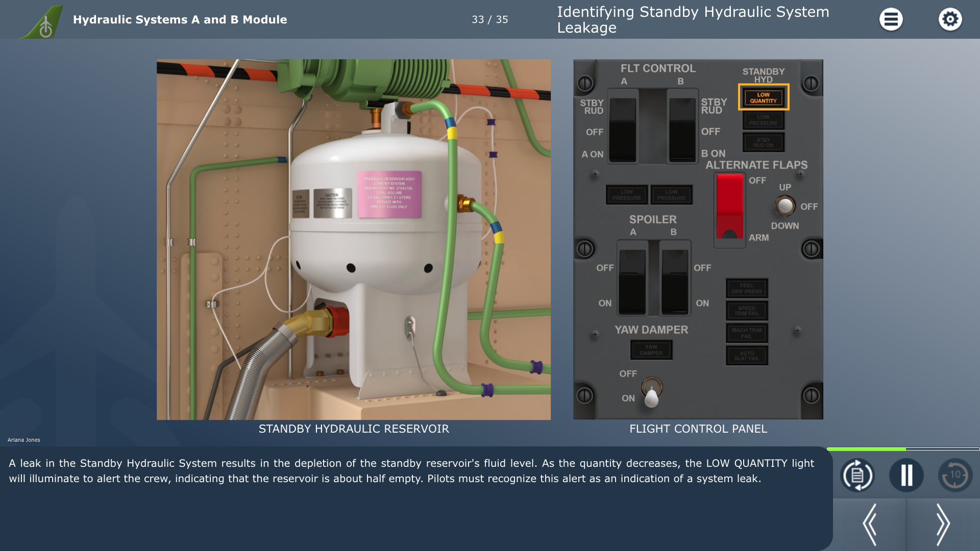Open the settings gear
The image size is (980, 551).
click(x=950, y=19)
